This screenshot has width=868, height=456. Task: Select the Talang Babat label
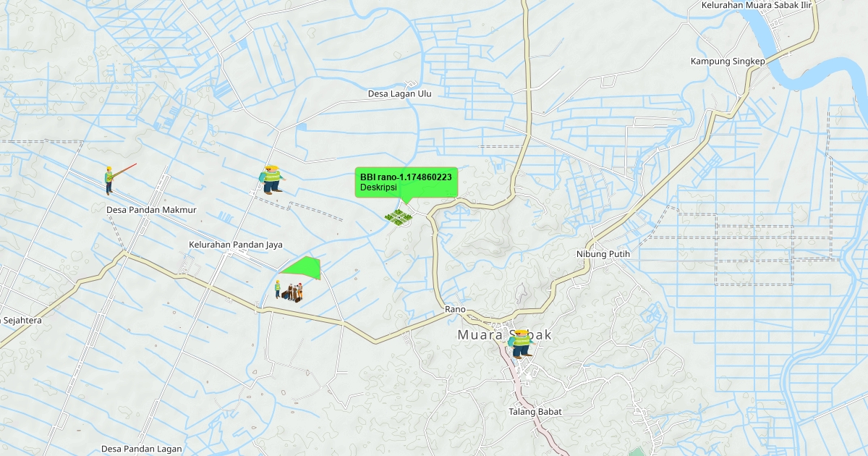tap(535, 412)
